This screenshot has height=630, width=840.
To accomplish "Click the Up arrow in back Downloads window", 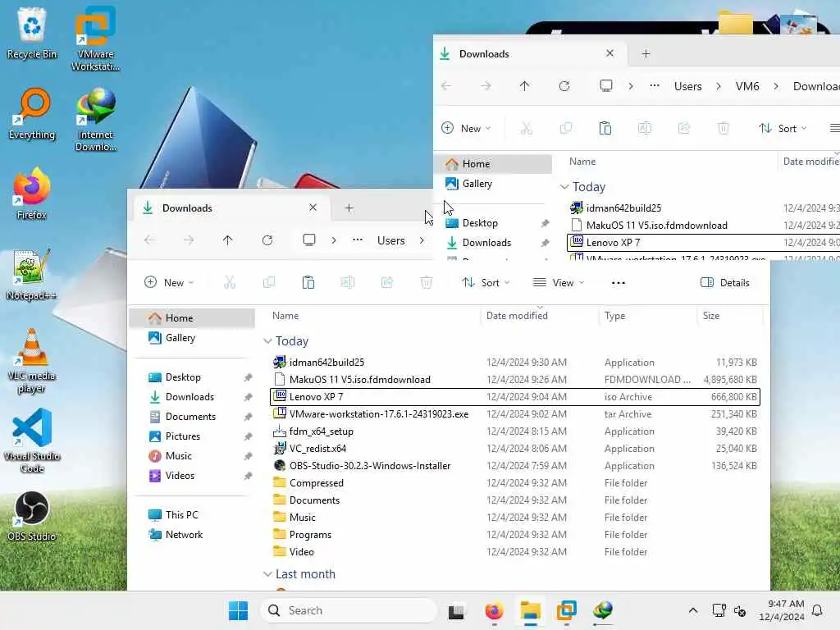I will [524, 86].
